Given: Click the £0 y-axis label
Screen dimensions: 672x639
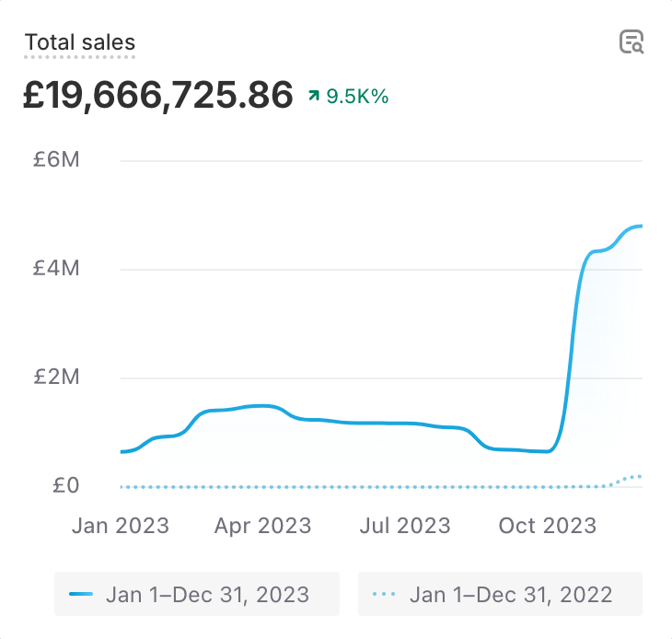Looking at the screenshot, I should coord(65,485).
